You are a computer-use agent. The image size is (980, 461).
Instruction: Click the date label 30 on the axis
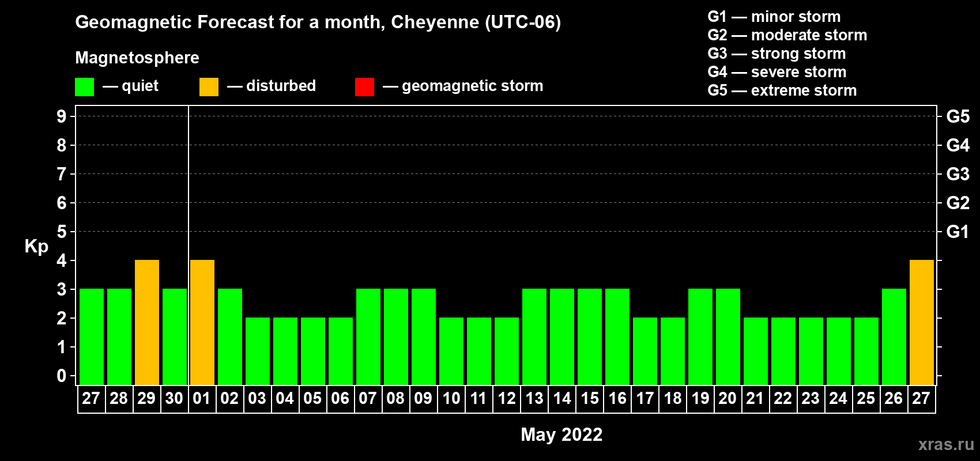coord(174,399)
